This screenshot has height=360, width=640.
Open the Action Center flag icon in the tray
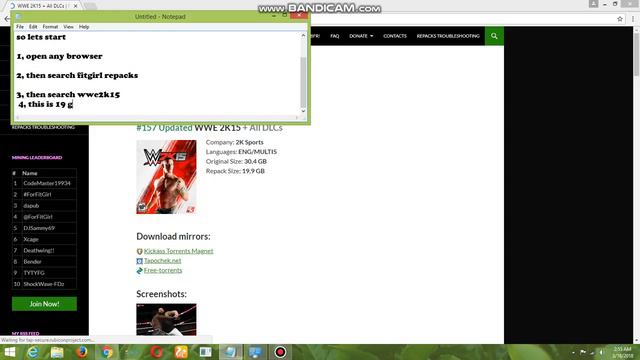click(x=583, y=353)
